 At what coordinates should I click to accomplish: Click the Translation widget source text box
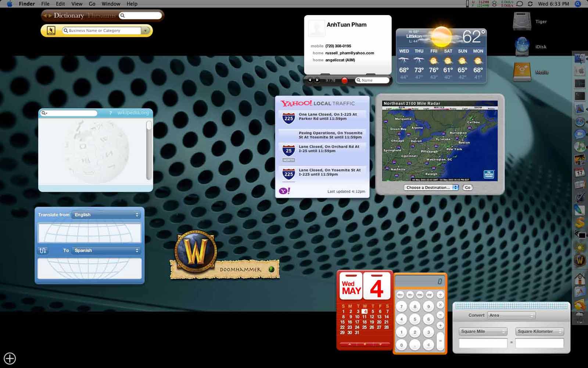point(90,233)
